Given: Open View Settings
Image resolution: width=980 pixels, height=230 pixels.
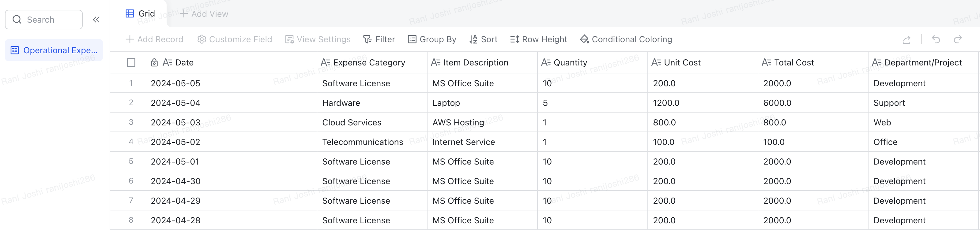Looking at the screenshot, I should (318, 39).
